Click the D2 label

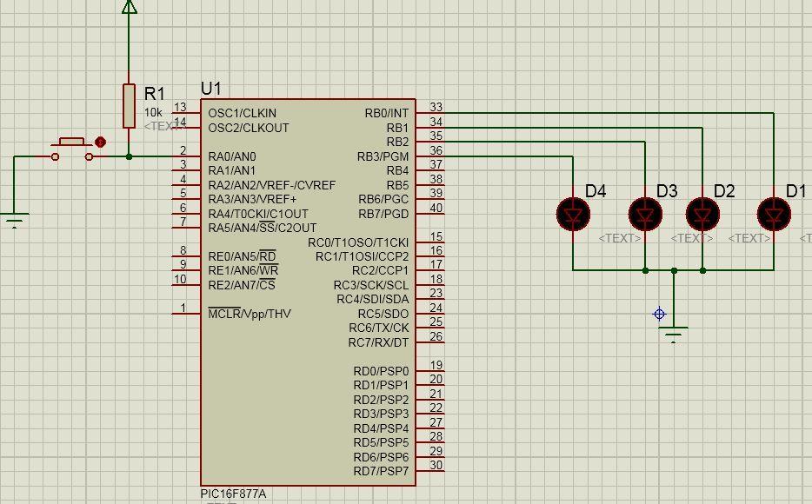(724, 191)
